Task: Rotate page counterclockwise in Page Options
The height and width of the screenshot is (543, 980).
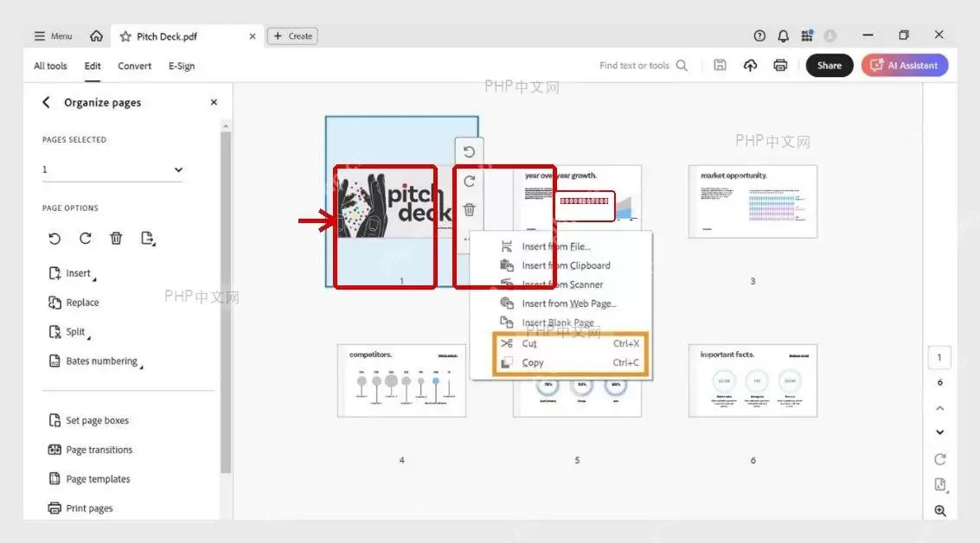Action: (54, 238)
